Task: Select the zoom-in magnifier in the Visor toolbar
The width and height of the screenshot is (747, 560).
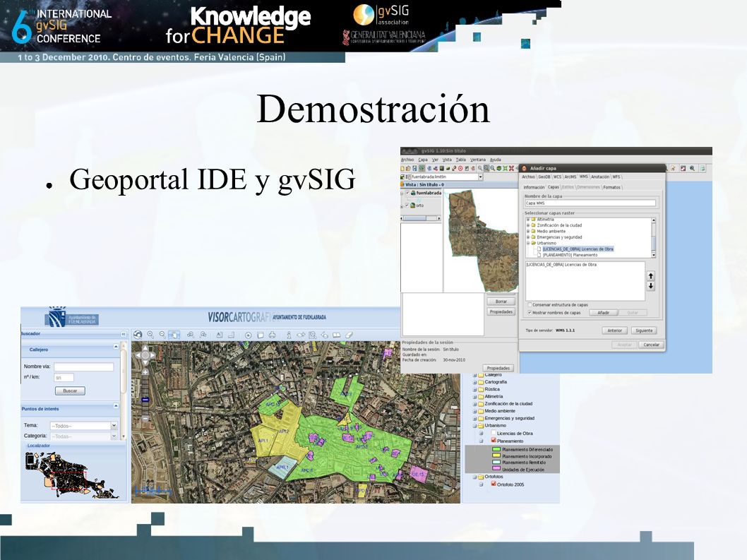Action: click(150, 335)
